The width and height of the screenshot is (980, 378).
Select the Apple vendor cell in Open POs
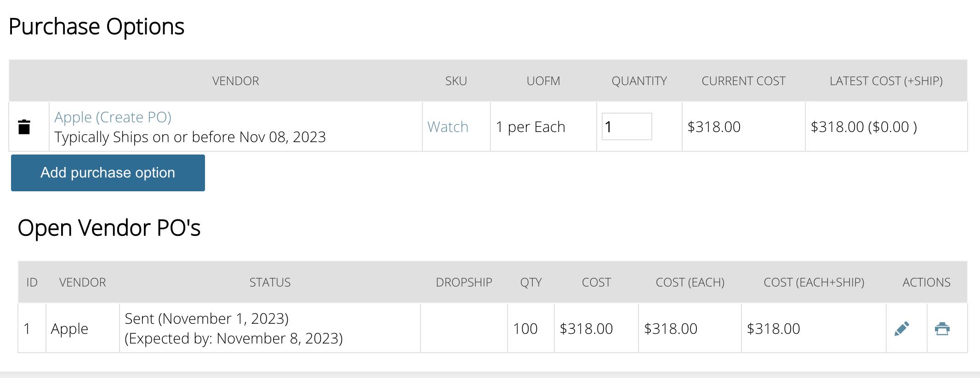(83, 328)
